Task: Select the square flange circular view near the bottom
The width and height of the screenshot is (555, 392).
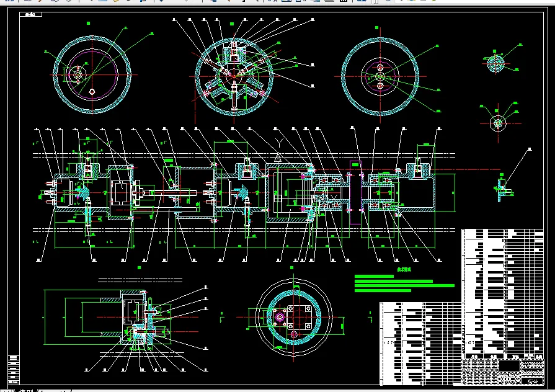Action: 294,317
